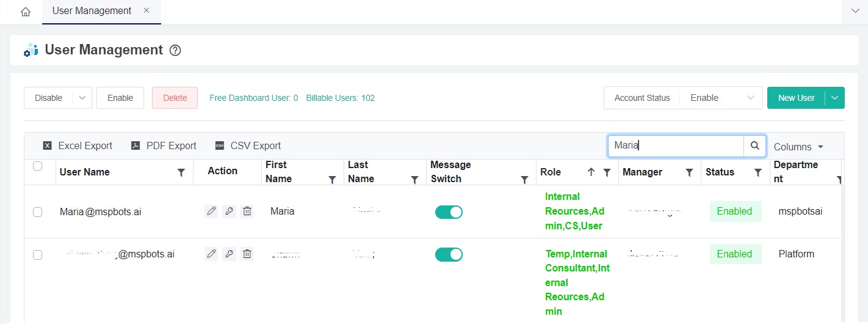The image size is (868, 324).
Task: Click the trash icon in Maria's row
Action: click(x=247, y=211)
